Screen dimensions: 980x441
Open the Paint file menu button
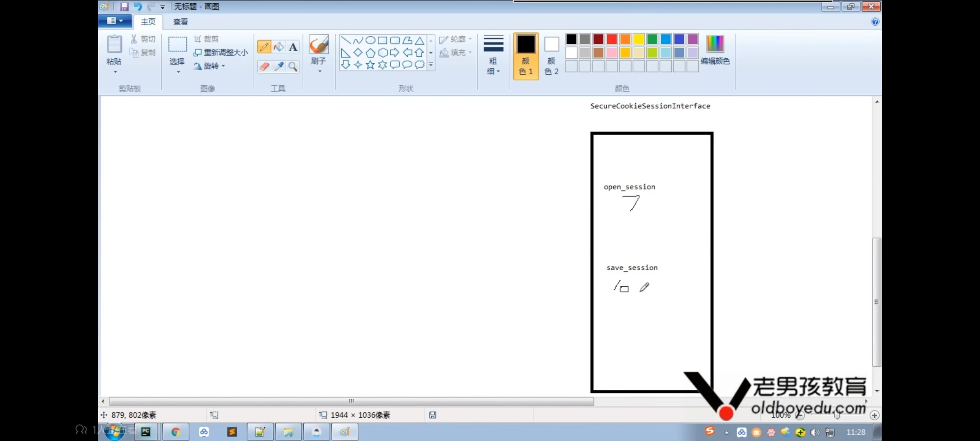(115, 21)
